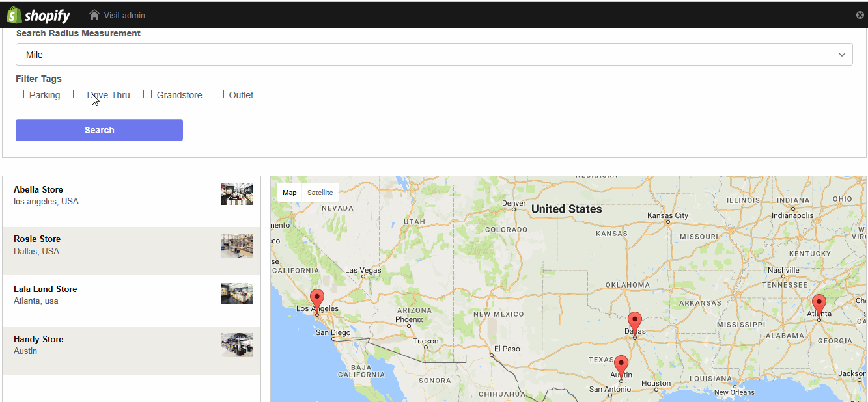The width and height of the screenshot is (868, 402).
Task: Click the San Antonio label on the map
Action: [x=609, y=389]
